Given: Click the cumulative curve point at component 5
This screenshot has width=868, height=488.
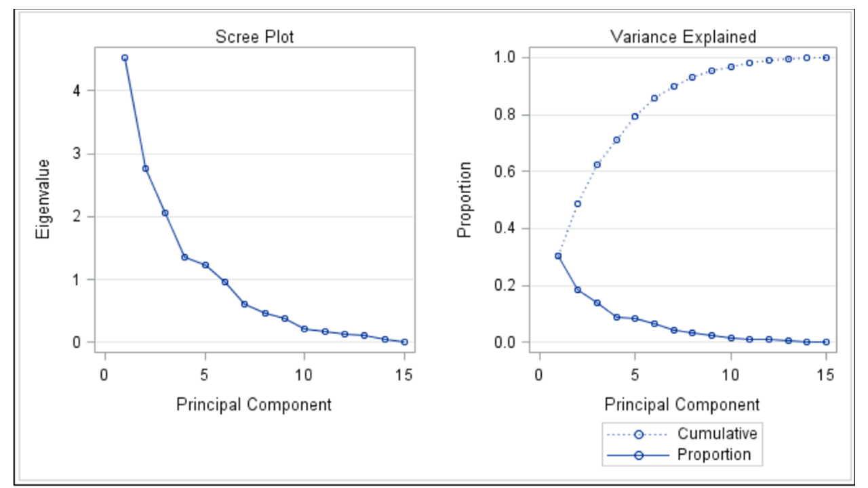Looking at the screenshot, I should [x=635, y=117].
